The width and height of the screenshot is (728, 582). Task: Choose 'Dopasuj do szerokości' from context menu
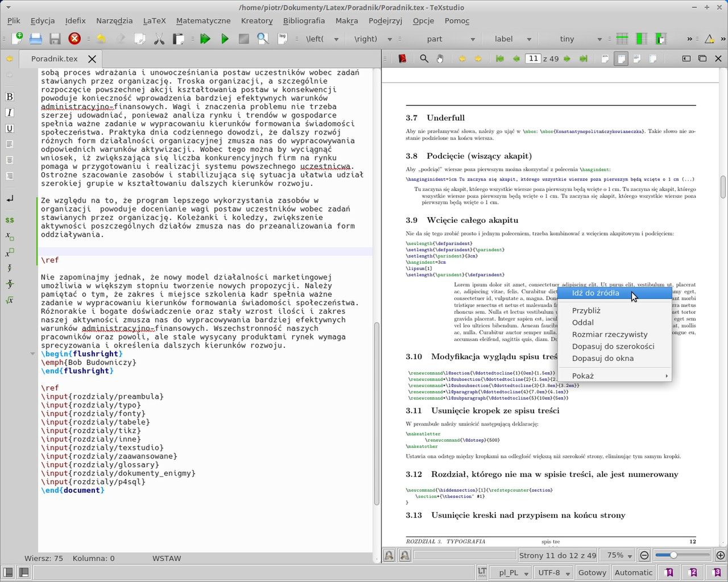pyautogui.click(x=613, y=346)
